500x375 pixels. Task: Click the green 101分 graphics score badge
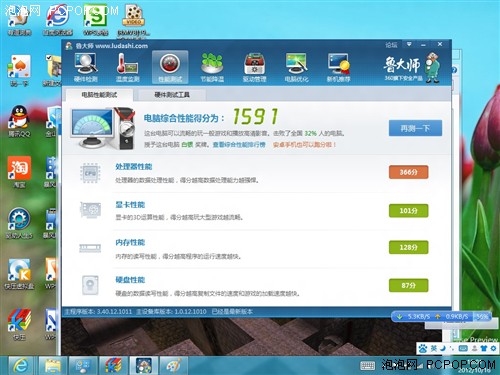(408, 211)
